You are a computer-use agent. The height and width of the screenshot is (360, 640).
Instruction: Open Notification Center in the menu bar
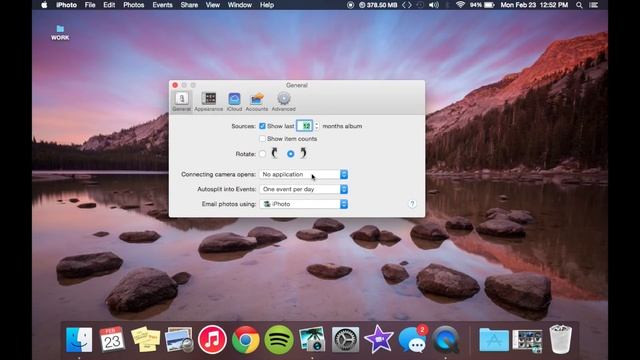tap(594, 5)
